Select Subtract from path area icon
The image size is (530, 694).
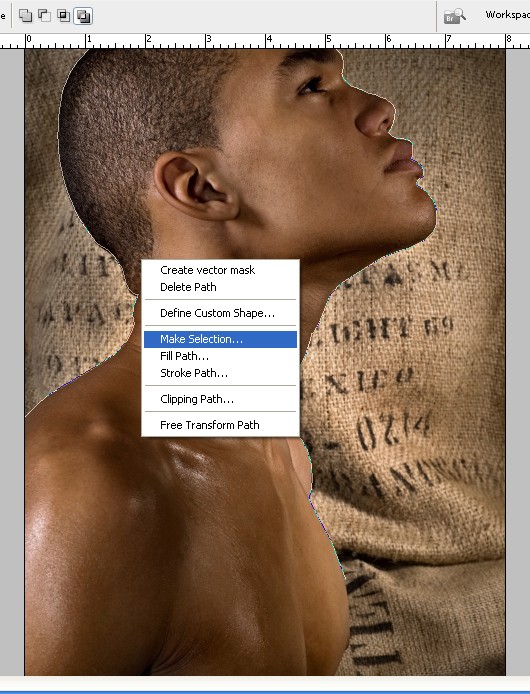(45, 16)
